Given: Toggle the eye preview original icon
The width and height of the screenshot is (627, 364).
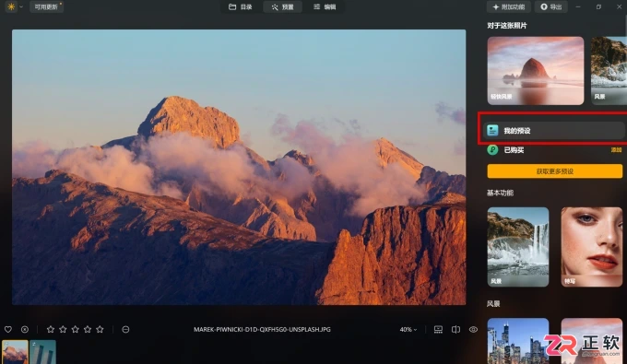Looking at the screenshot, I should pos(473,329).
